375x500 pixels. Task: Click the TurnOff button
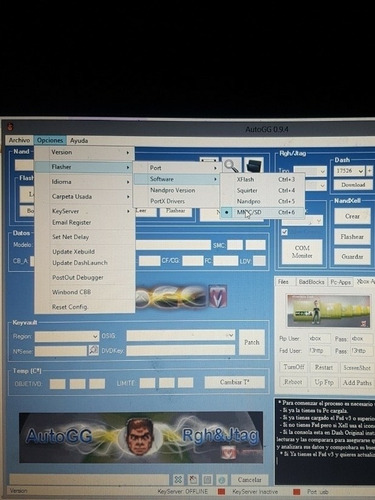pyautogui.click(x=294, y=367)
